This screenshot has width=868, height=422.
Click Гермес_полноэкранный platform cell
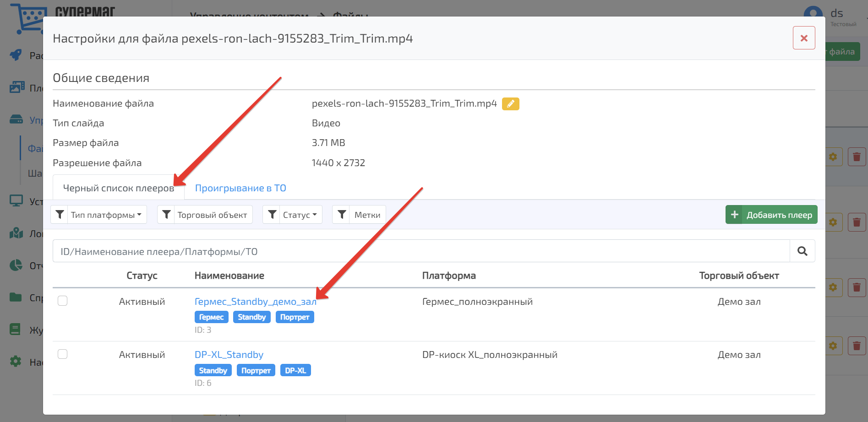click(477, 302)
